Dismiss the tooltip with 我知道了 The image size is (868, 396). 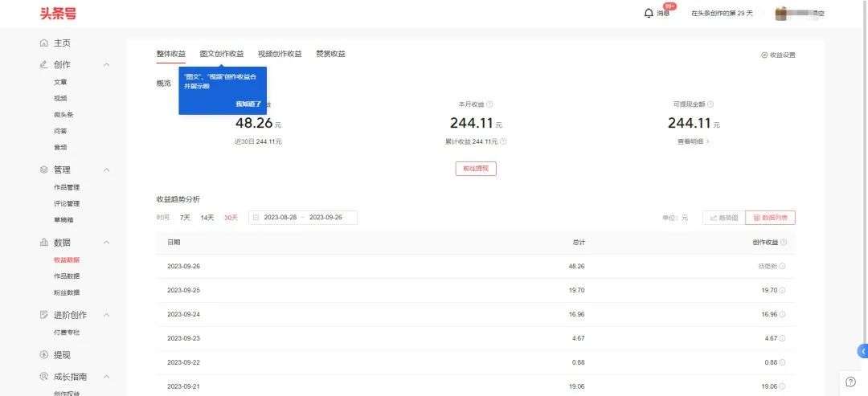tap(248, 104)
